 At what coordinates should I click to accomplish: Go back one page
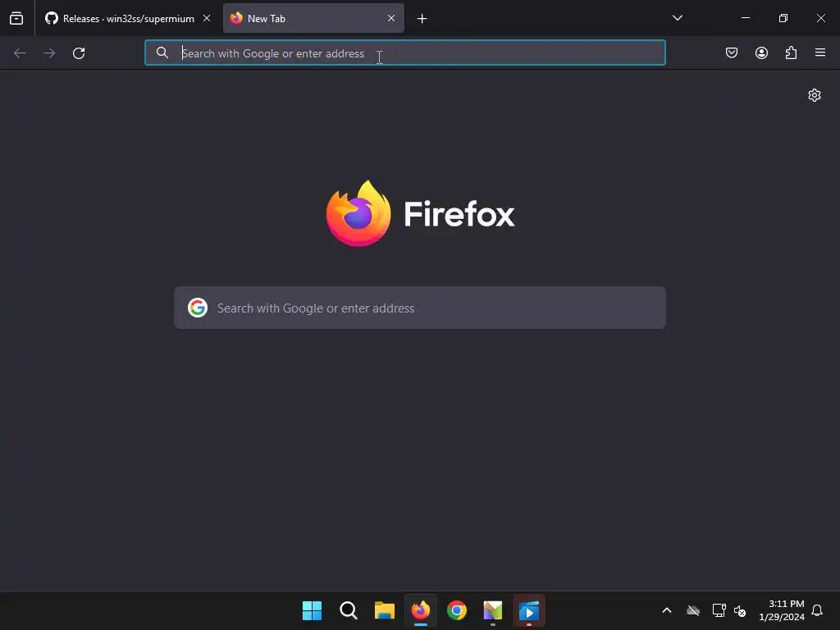20,53
